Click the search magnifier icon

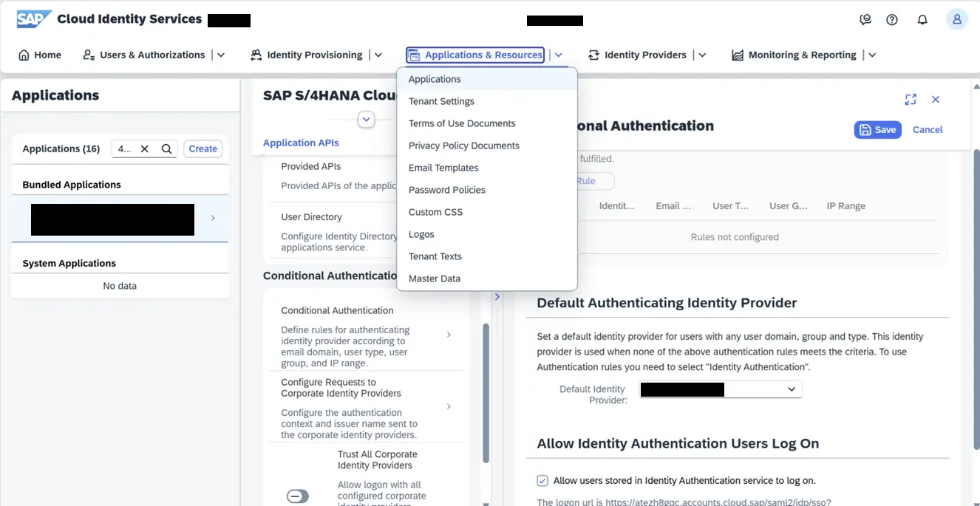coord(167,148)
